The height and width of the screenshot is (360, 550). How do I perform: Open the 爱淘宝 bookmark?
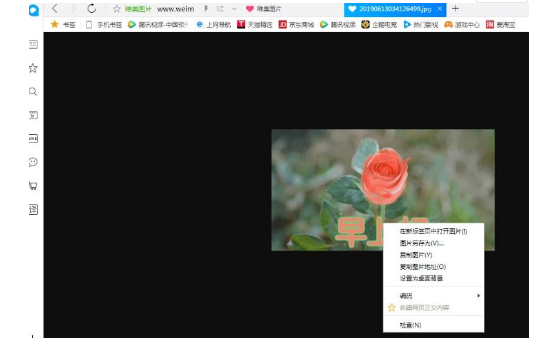coord(501,25)
